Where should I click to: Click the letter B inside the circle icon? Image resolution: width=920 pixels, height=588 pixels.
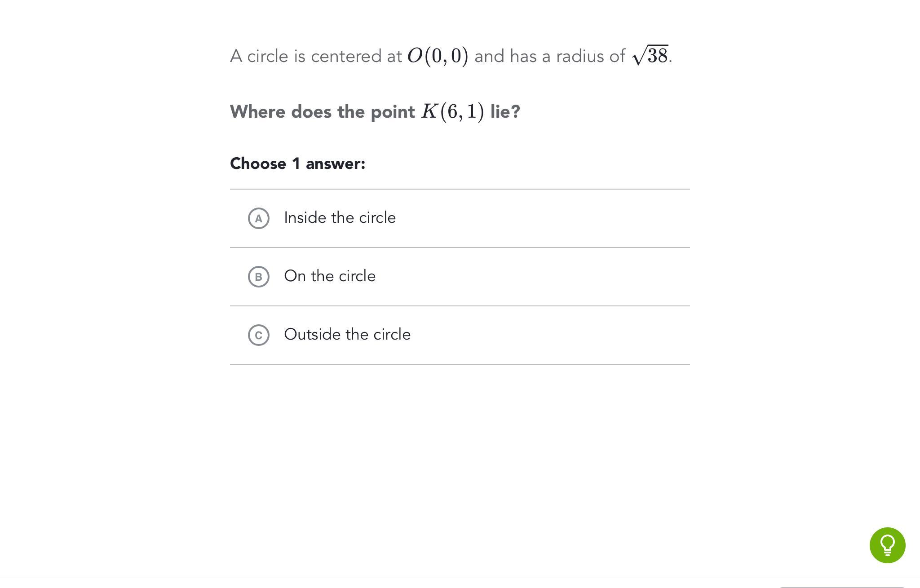coord(259,277)
